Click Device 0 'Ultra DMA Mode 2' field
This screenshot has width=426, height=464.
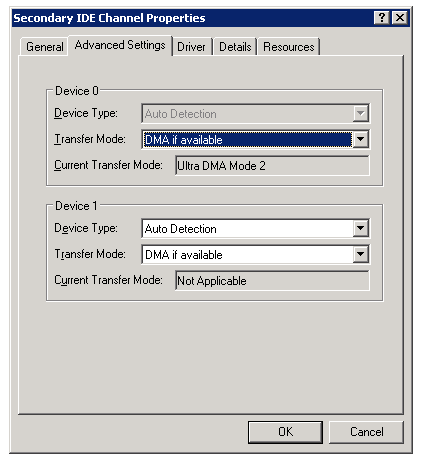point(272,165)
